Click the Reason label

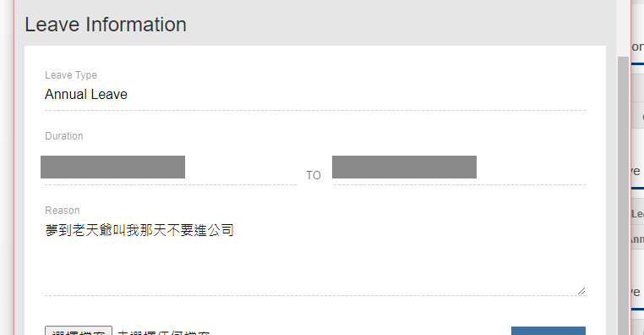(x=63, y=211)
